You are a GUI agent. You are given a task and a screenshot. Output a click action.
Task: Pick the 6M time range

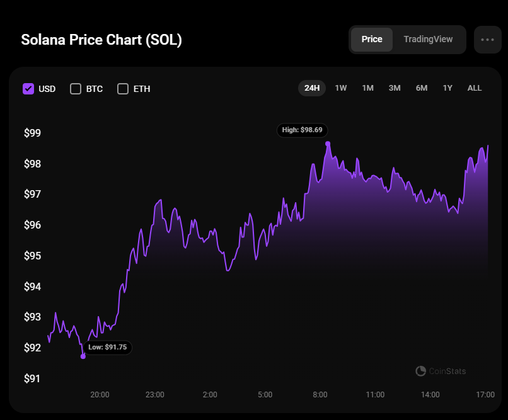coord(422,88)
